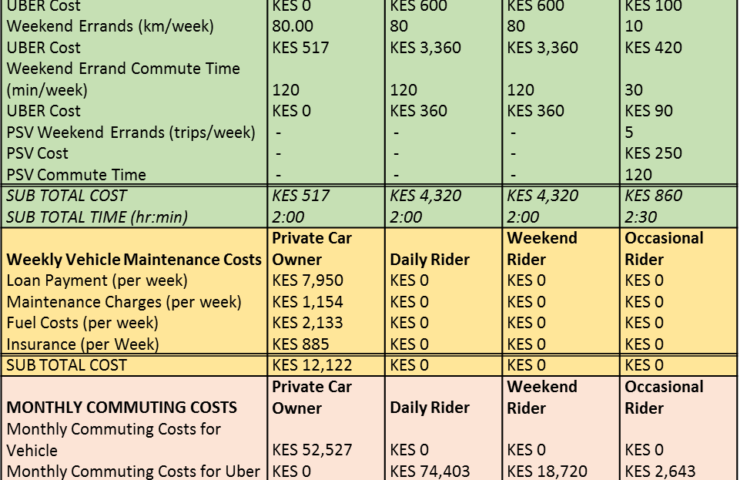
Task: Select Occasional Rider monthly Uber KES 2,643 cell
Action: [x=678, y=471]
